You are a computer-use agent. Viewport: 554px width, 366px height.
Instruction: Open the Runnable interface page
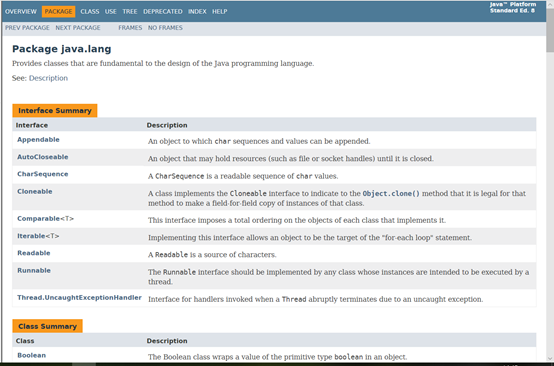click(34, 270)
